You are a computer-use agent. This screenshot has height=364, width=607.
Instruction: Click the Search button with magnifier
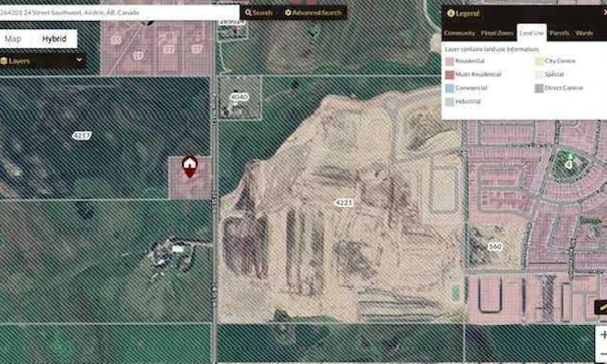point(259,13)
